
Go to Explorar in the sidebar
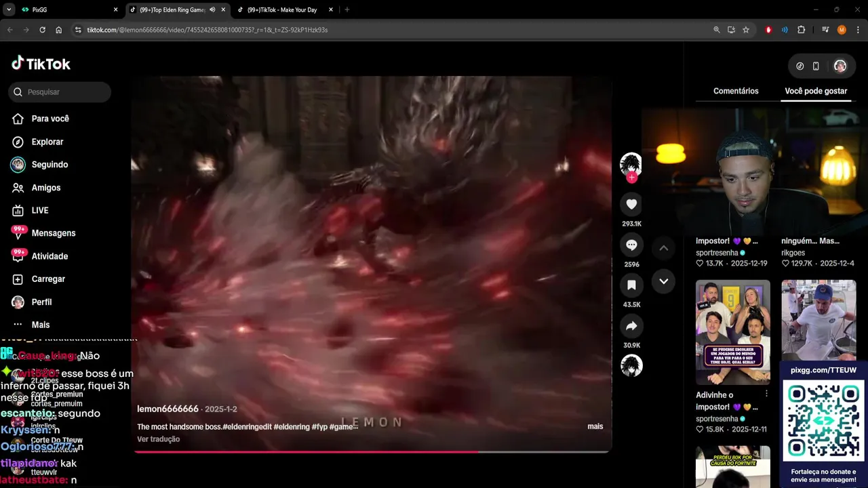[47, 142]
